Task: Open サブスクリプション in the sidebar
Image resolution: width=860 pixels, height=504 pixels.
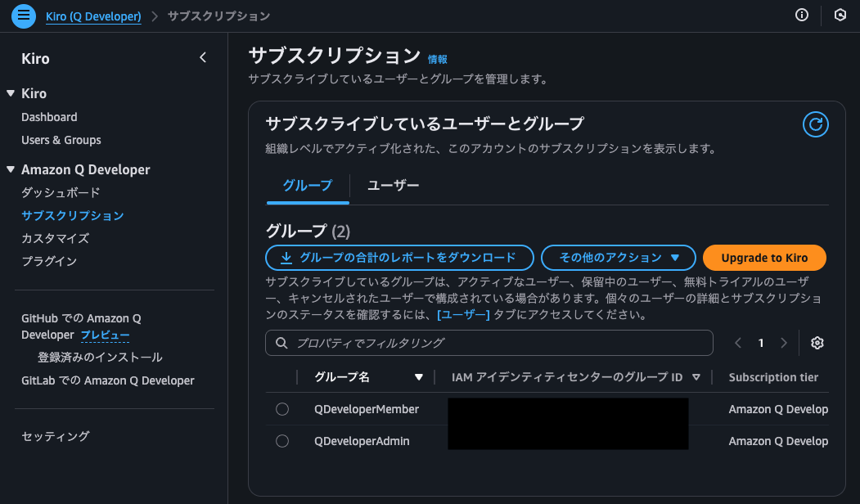Action: 72,215
